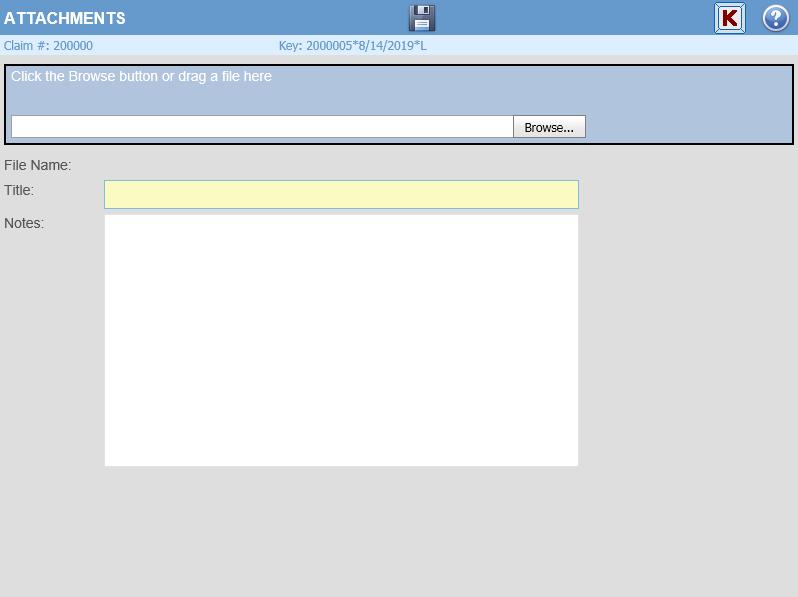Click the Key: 2000005*8/14/2019*L text

point(352,46)
